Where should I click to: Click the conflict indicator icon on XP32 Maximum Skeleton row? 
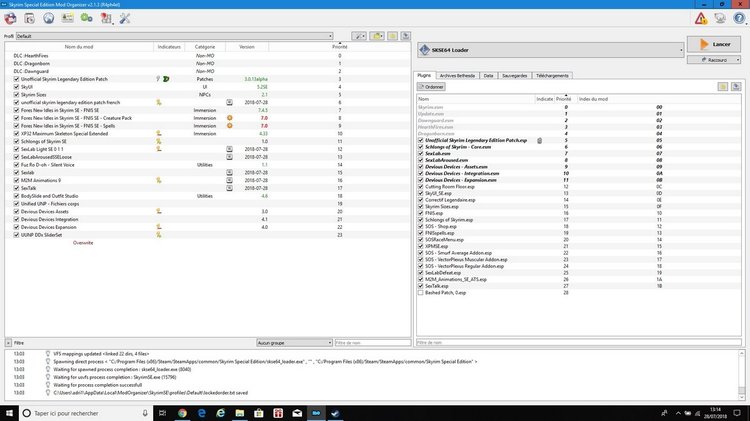159,133
